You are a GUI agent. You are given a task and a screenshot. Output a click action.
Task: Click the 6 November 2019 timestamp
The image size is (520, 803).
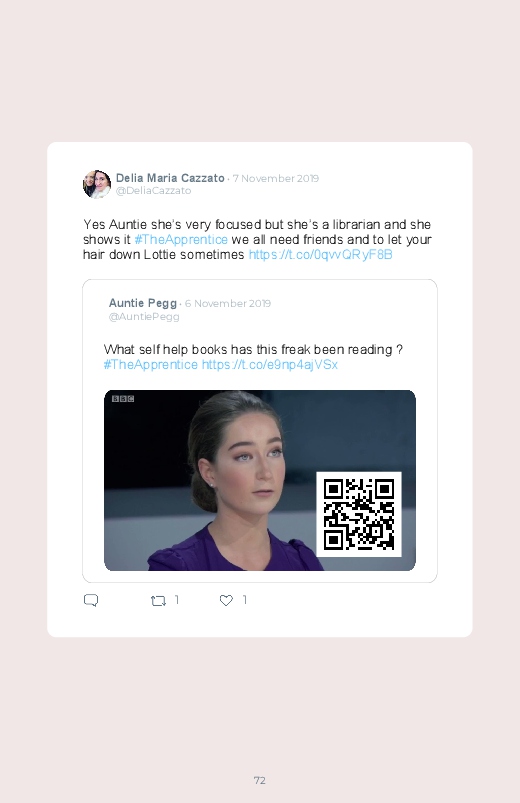pos(228,303)
